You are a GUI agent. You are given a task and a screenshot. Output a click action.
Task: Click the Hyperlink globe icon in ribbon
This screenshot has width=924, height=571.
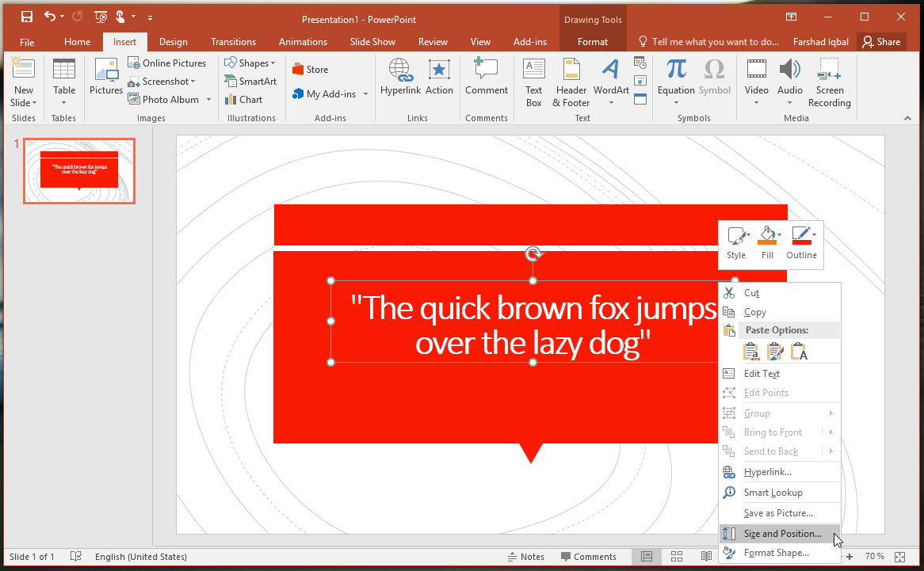tap(399, 71)
